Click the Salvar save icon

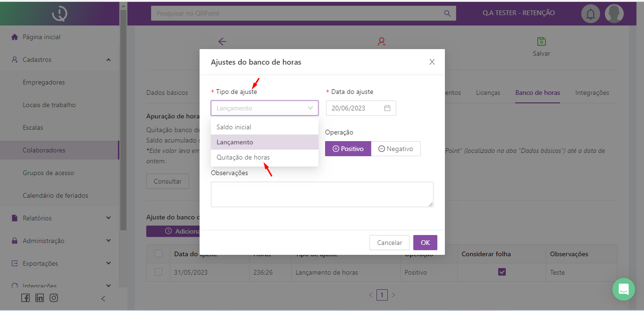point(541,42)
